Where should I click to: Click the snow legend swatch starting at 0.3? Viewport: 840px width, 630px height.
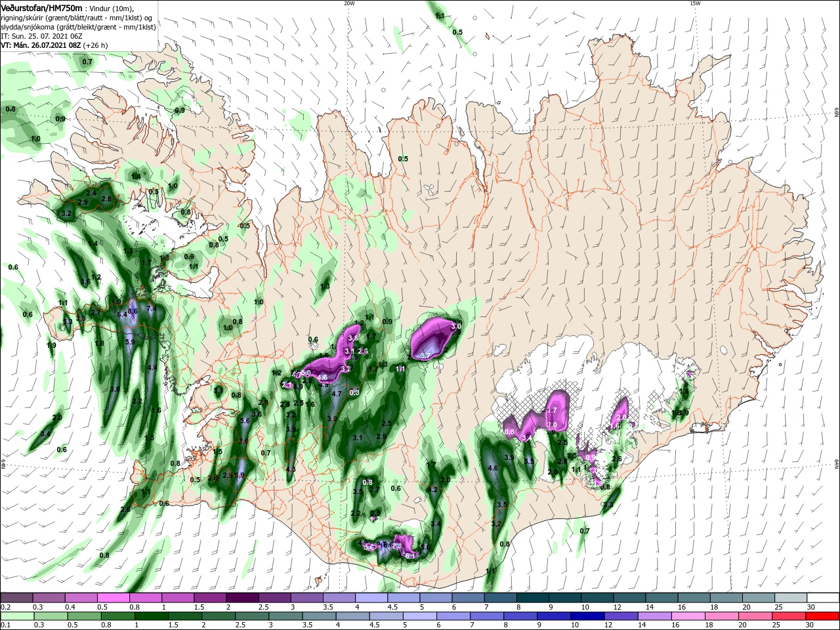coord(49,598)
